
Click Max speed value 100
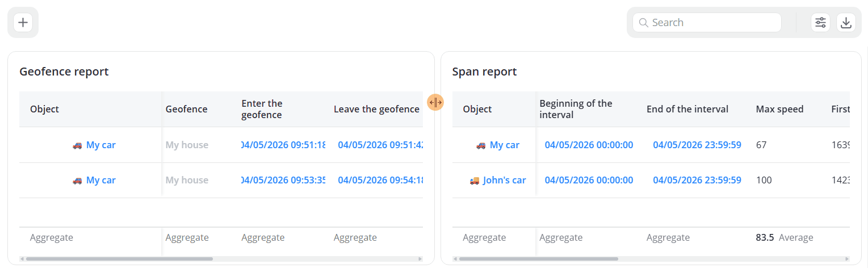click(x=764, y=180)
